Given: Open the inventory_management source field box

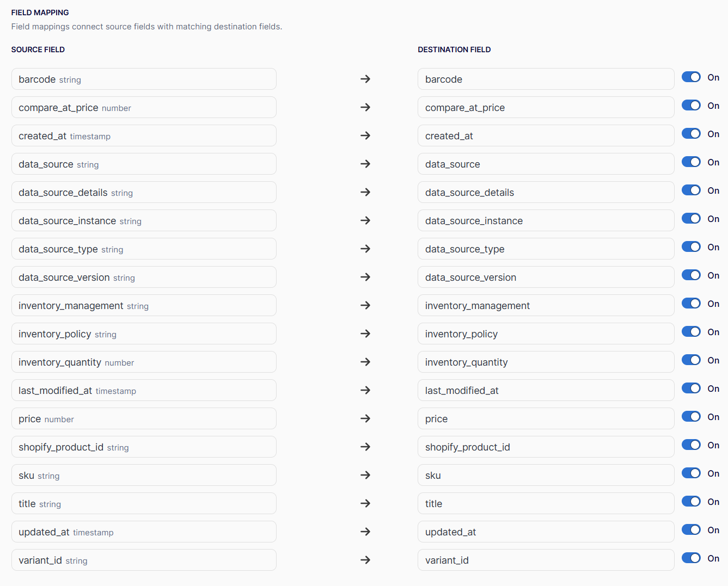Looking at the screenshot, I should pyautogui.click(x=144, y=305).
